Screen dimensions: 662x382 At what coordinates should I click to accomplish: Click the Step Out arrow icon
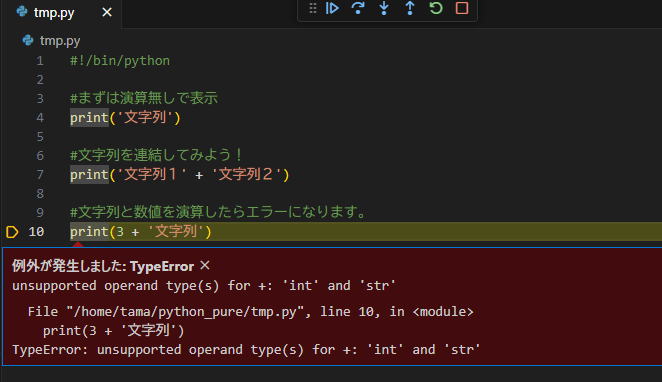pyautogui.click(x=410, y=8)
